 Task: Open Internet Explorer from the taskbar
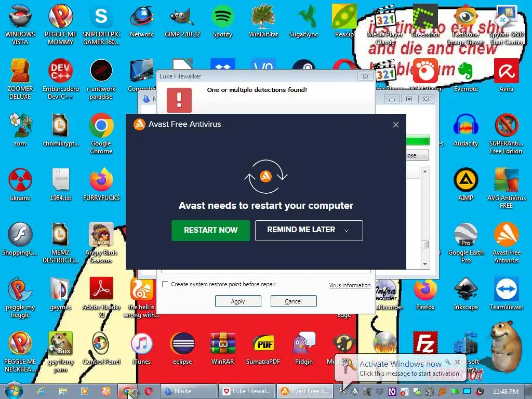click(41, 391)
